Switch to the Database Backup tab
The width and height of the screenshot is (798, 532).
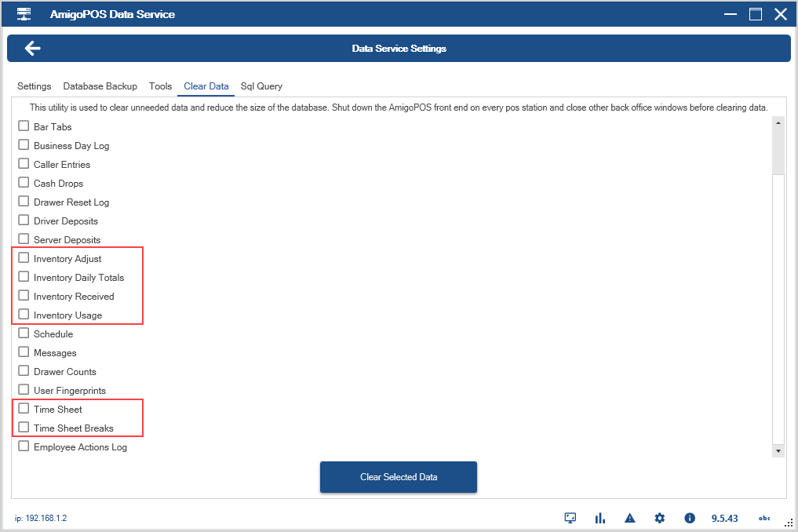coord(100,86)
